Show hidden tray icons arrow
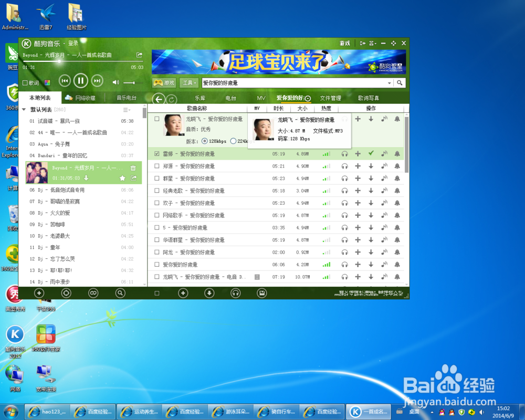This screenshot has width=525, height=420. pyautogui.click(x=432, y=412)
